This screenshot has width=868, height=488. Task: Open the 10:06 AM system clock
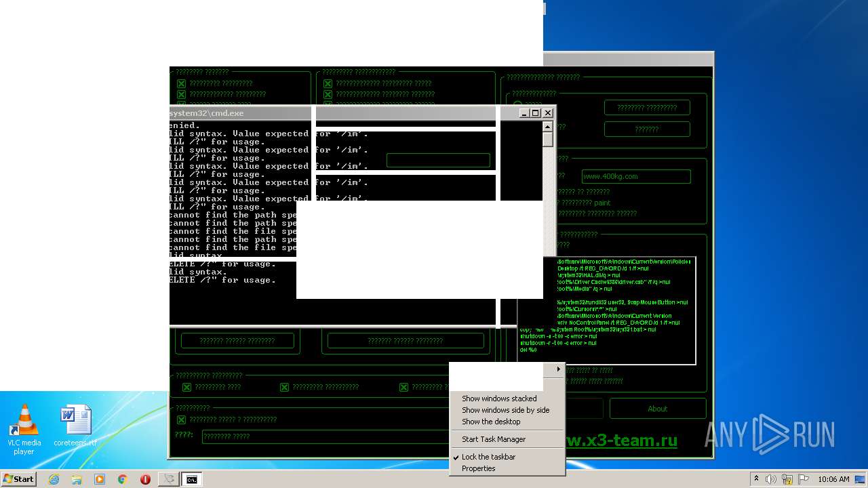pyautogui.click(x=833, y=479)
